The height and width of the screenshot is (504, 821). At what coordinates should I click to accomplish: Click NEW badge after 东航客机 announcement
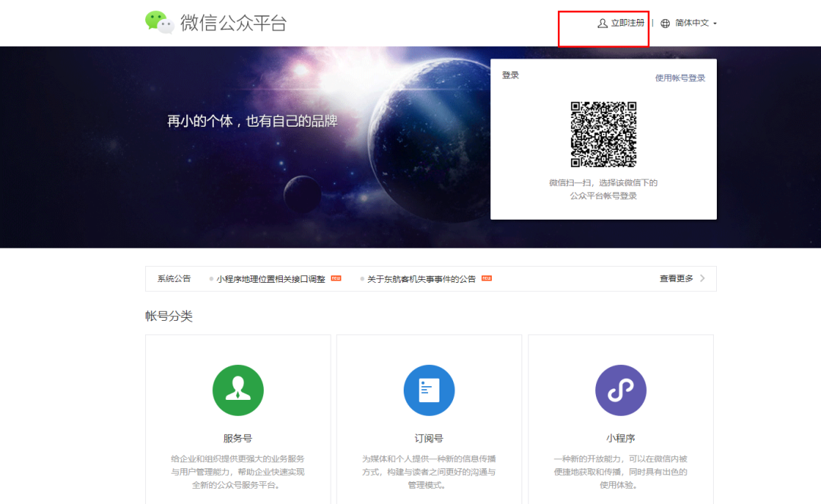[487, 278]
